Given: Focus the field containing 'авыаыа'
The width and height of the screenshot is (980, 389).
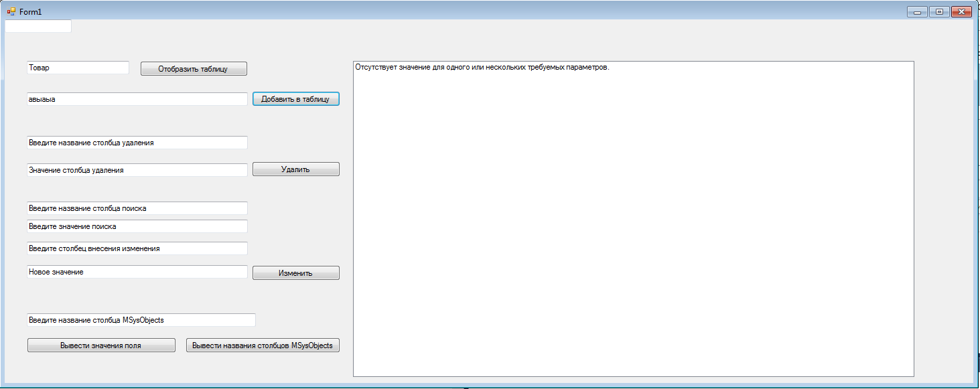Looking at the screenshot, I should [x=137, y=99].
